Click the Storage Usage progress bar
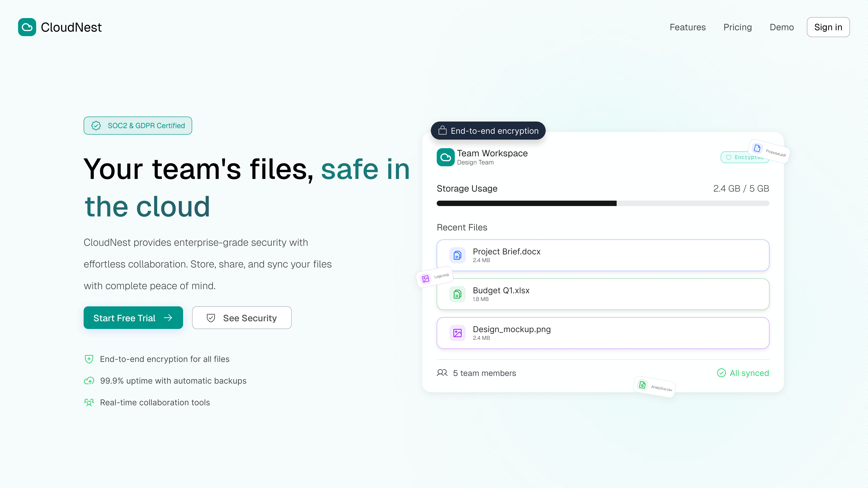This screenshot has height=488, width=868. click(603, 203)
